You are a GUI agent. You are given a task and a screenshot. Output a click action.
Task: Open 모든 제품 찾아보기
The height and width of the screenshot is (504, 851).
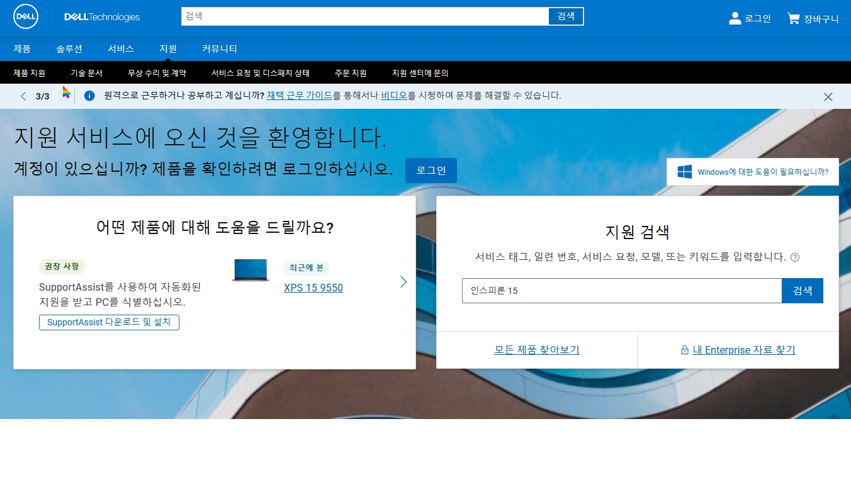point(536,350)
